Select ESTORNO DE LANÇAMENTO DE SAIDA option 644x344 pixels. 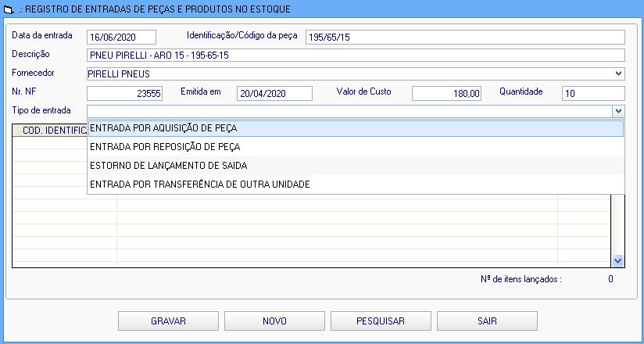tap(356, 166)
